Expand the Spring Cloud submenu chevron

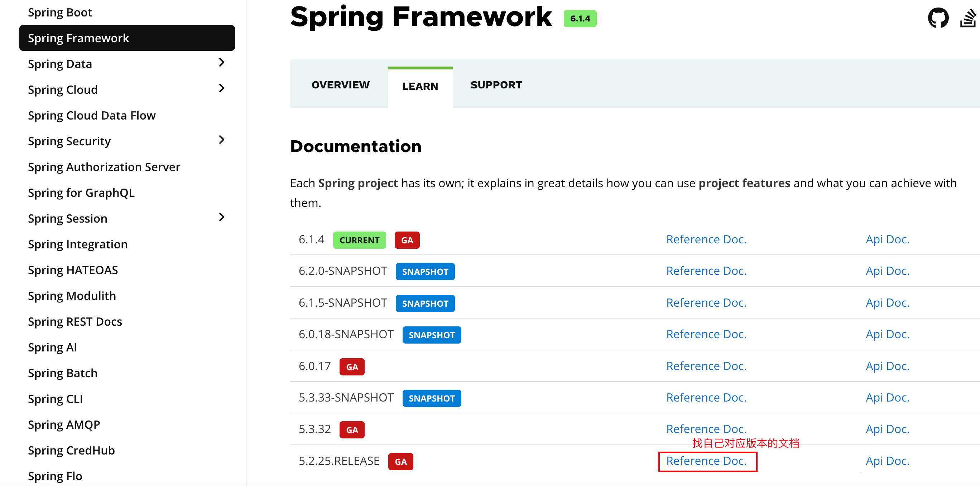click(222, 88)
